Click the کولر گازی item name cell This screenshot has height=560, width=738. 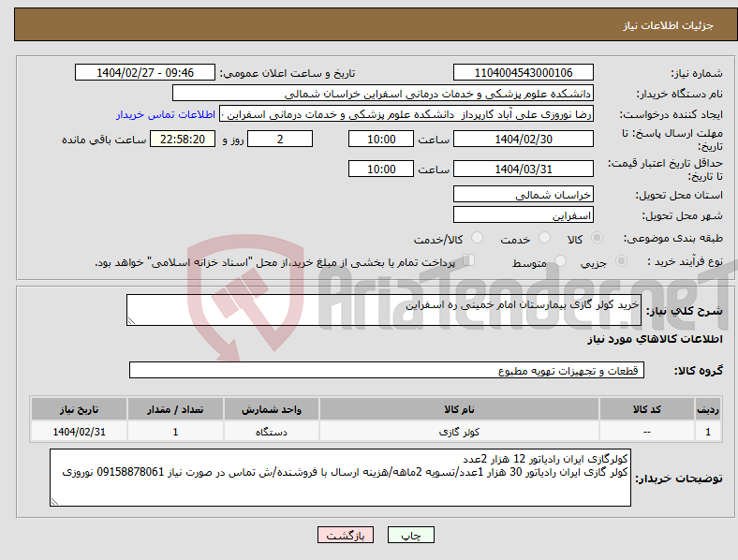(459, 432)
